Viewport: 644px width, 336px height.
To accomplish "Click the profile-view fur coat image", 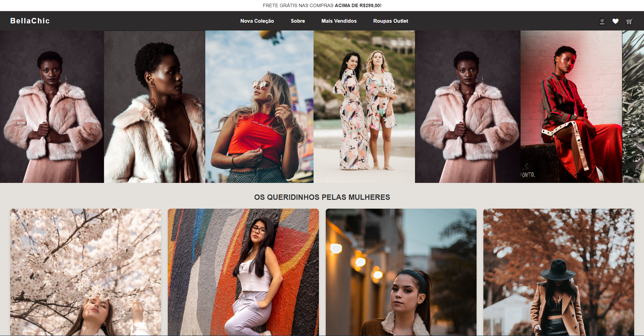I will point(155,107).
